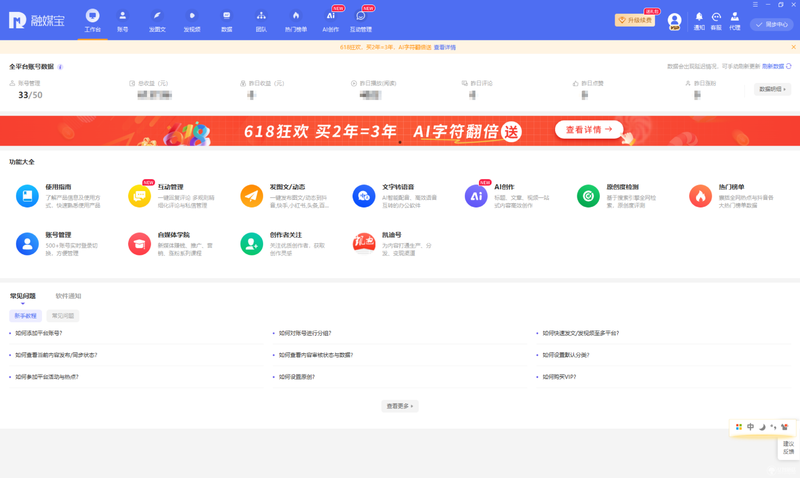The width and height of the screenshot is (800, 478).
Task: Open the red 凯迪号 icon
Action: tap(364, 244)
